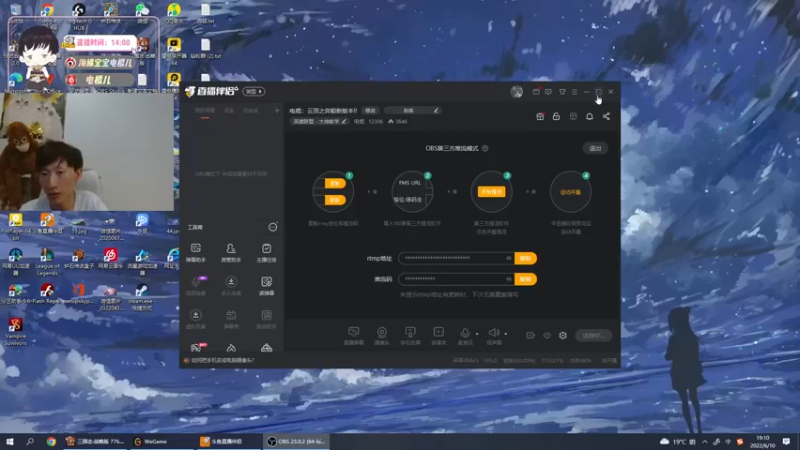This screenshot has height=450, width=800.
Task: Open the 弹幕秀 tool
Action: pos(231,319)
